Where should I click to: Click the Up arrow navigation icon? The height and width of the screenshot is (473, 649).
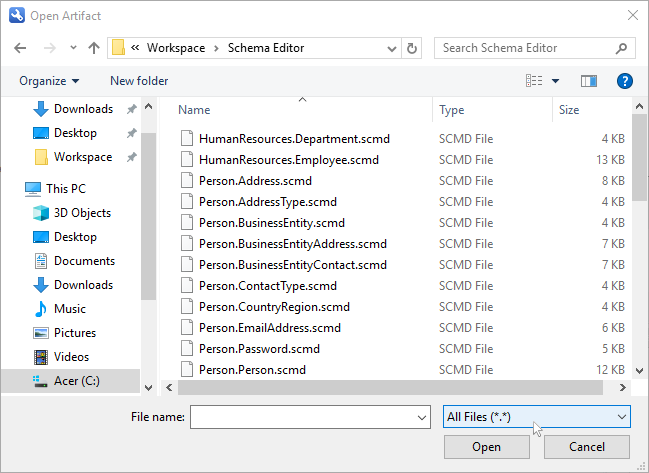(x=94, y=48)
